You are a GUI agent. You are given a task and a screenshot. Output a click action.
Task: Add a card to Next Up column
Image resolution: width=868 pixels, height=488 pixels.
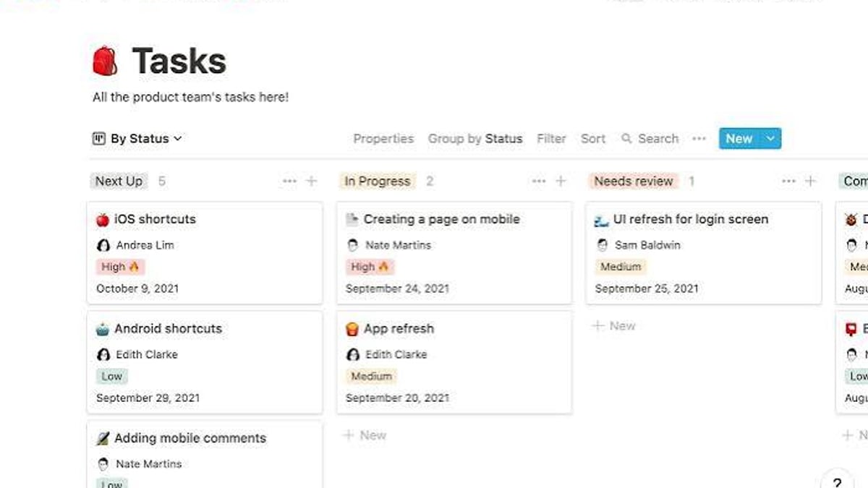312,181
